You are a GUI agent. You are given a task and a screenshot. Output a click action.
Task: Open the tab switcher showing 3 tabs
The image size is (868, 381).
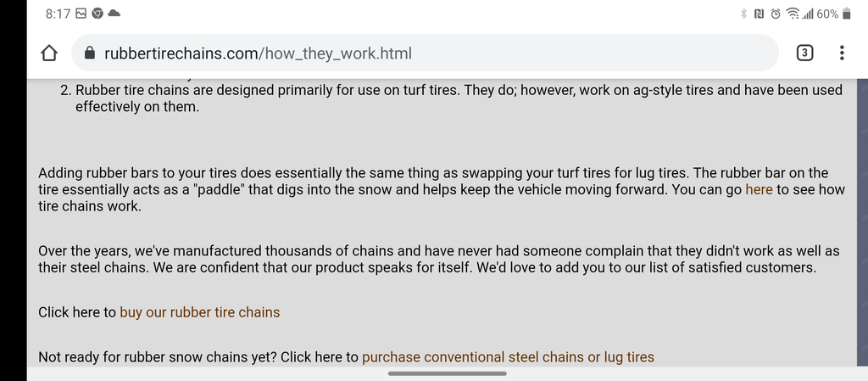(804, 53)
